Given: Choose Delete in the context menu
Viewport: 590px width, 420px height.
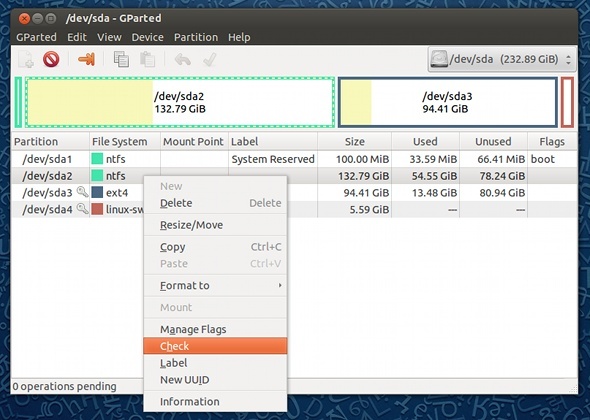Looking at the screenshot, I should pyautogui.click(x=215, y=203).
